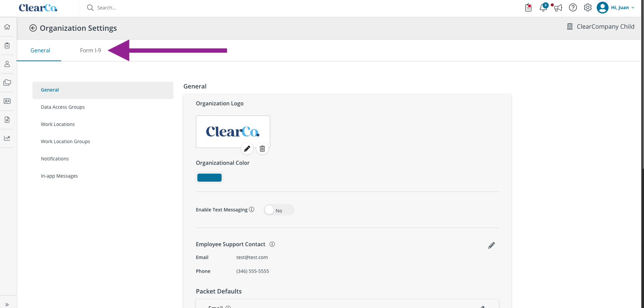Screen dimensions: 644x308
Task: Open the analytics chart sidebar icon
Action: (7, 138)
